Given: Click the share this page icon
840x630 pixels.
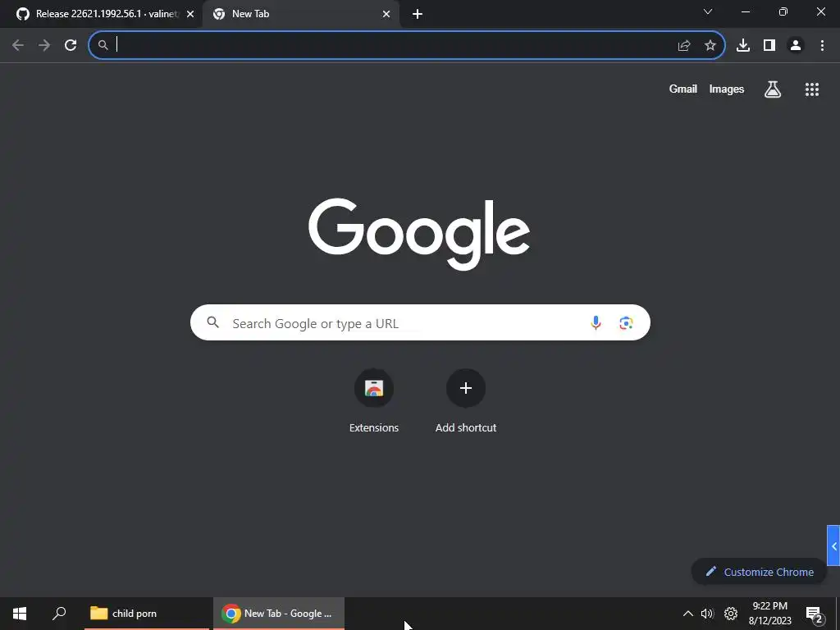Looking at the screenshot, I should (684, 46).
